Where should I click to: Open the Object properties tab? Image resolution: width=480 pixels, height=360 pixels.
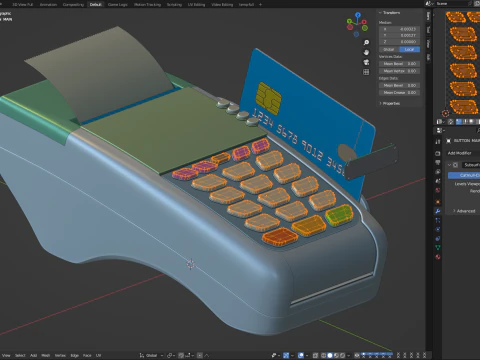438,202
